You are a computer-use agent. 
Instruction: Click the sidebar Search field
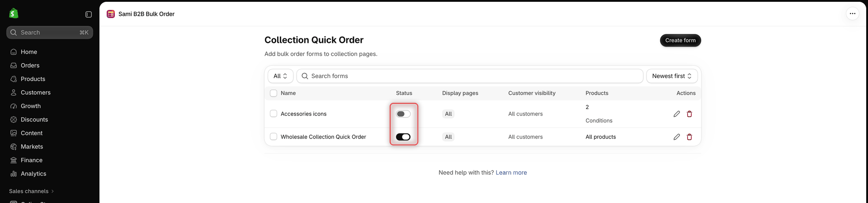(x=50, y=32)
